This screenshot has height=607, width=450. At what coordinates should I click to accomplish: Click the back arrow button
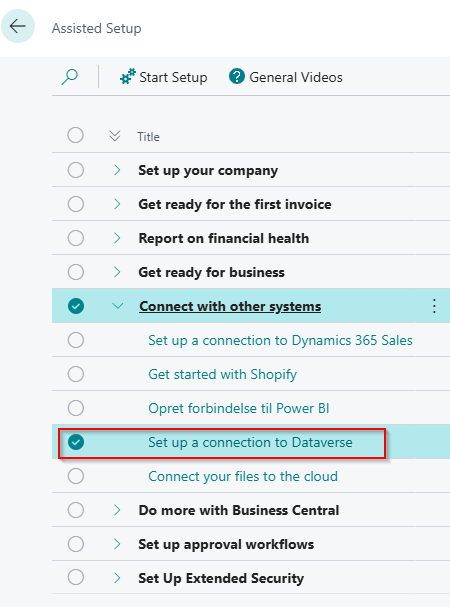18,26
